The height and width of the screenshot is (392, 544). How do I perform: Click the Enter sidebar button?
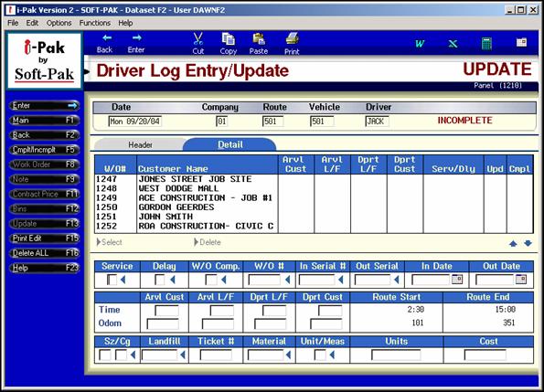click(45, 105)
